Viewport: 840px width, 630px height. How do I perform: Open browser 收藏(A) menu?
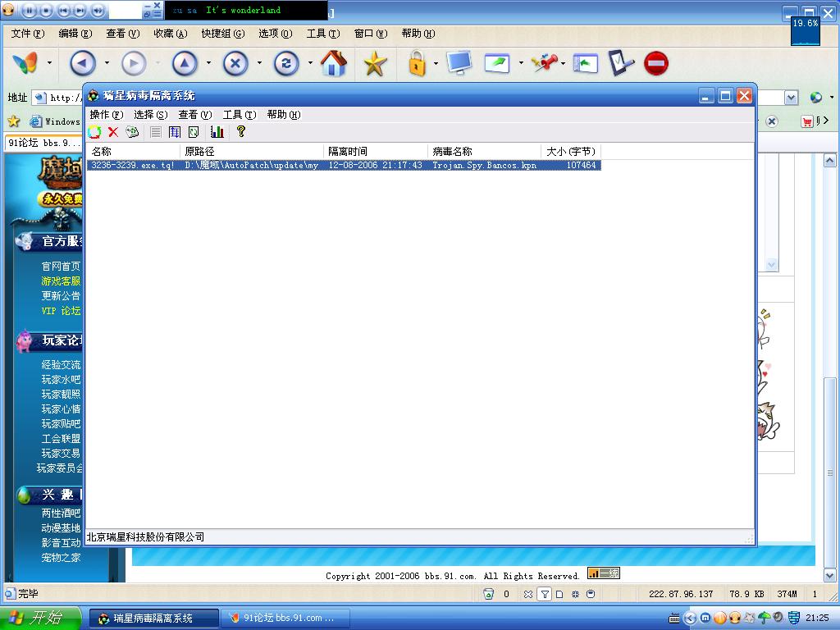[171, 33]
